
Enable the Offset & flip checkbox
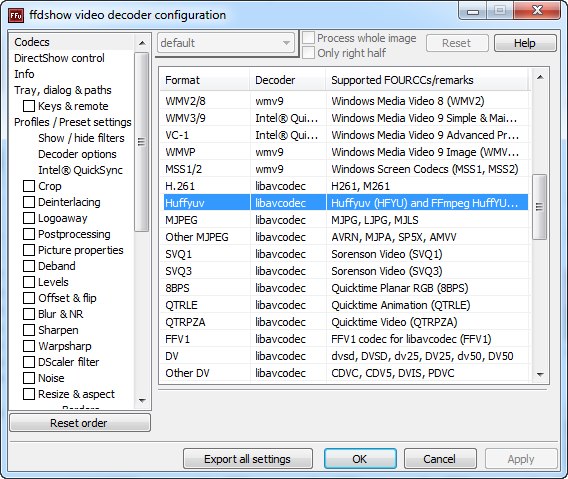click(x=29, y=298)
